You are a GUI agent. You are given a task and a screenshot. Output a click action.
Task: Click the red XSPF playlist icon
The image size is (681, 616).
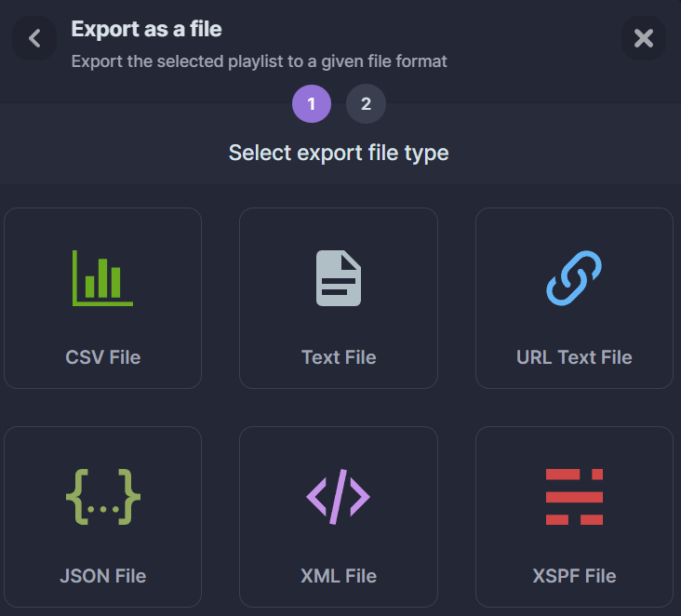click(574, 496)
